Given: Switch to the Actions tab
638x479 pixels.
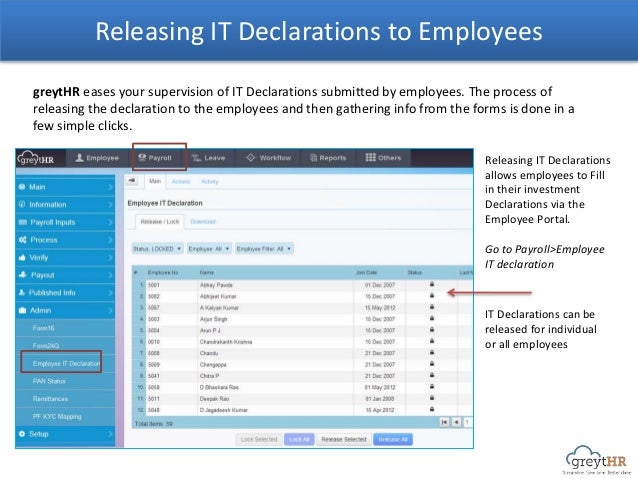Looking at the screenshot, I should tap(181, 182).
